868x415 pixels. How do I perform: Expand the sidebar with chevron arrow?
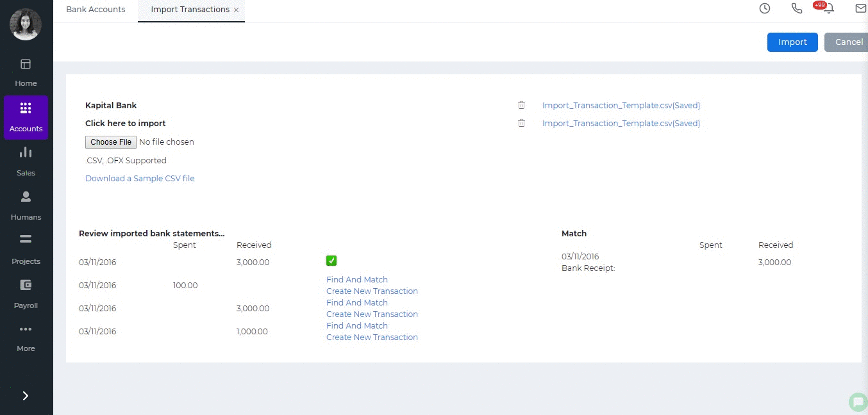coord(26,396)
